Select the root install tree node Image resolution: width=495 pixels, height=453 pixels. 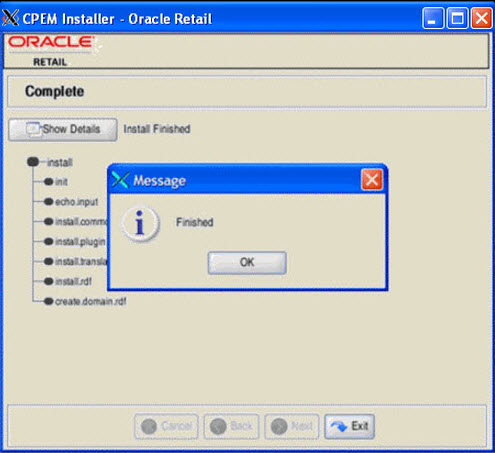[x=59, y=162]
